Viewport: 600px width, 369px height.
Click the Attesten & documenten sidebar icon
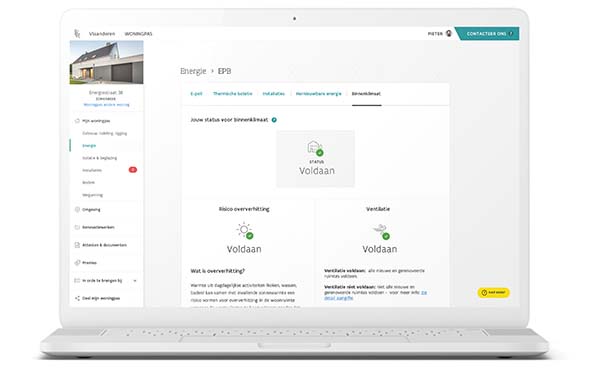click(77, 245)
